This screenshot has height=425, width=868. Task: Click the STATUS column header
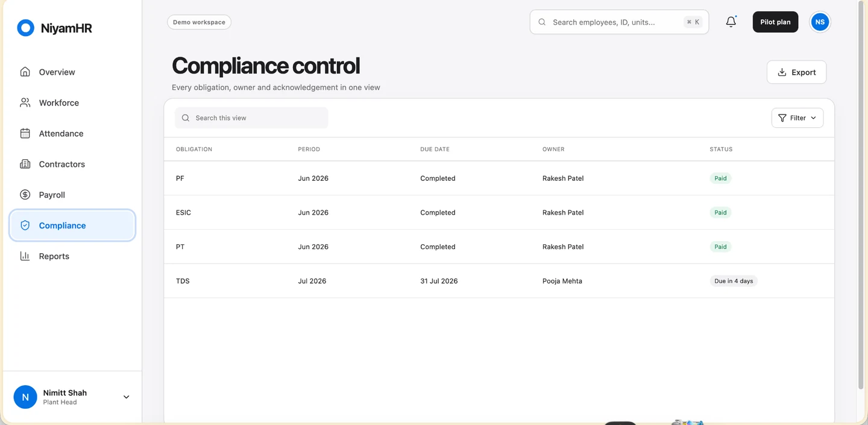click(721, 149)
